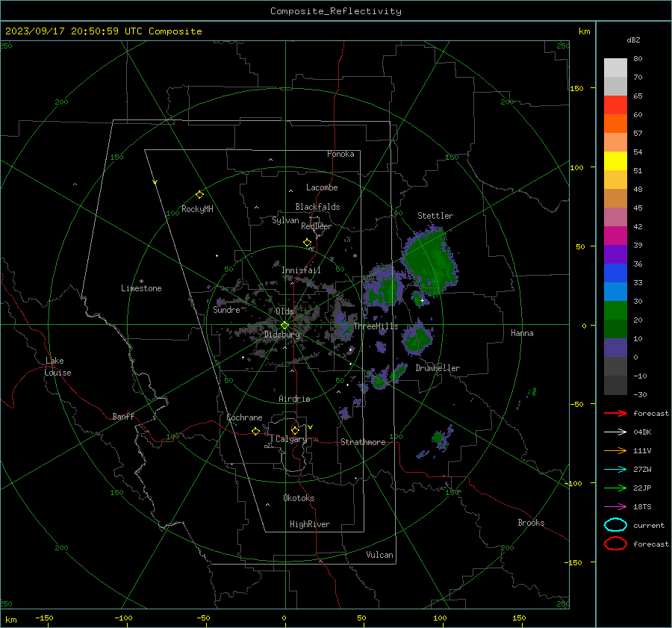This screenshot has width=672, height=628.
Task: Click the large green echo southeast of Stettler
Action: coord(430,261)
